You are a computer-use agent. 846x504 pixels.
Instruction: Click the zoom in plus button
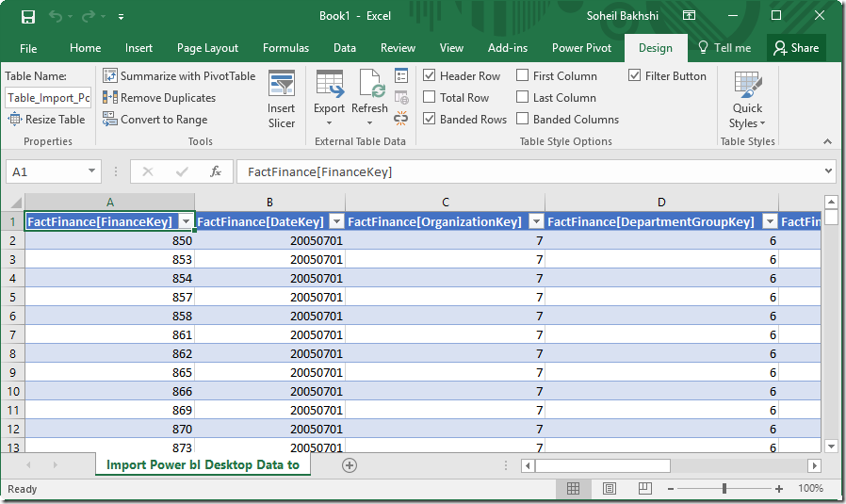[778, 489]
